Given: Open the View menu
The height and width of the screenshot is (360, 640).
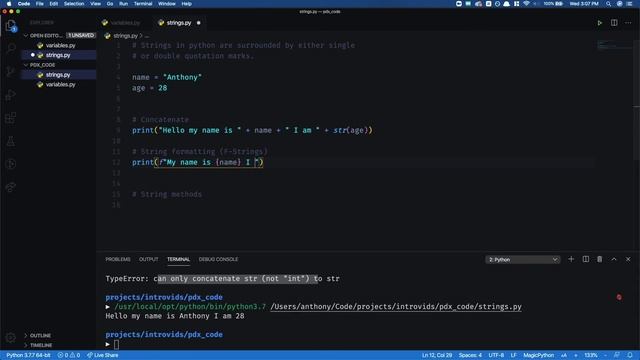Looking at the screenshot, I should pyautogui.click(x=96, y=4).
